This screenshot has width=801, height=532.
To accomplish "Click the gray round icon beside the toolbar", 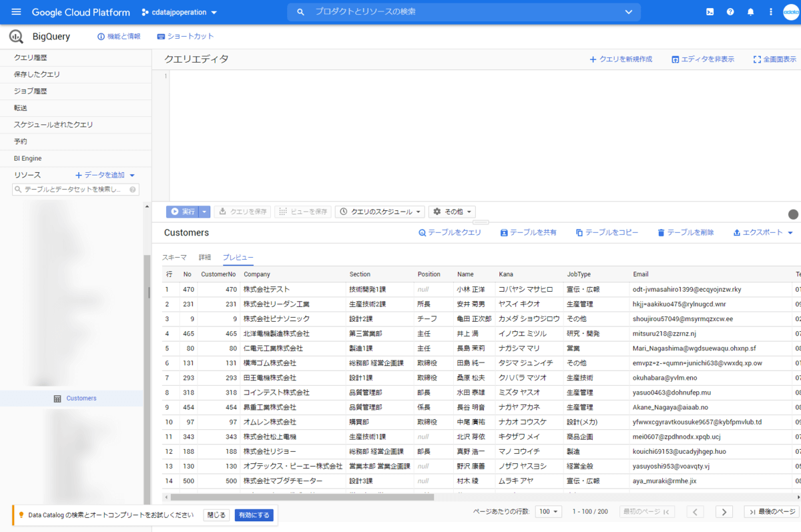I will [793, 214].
